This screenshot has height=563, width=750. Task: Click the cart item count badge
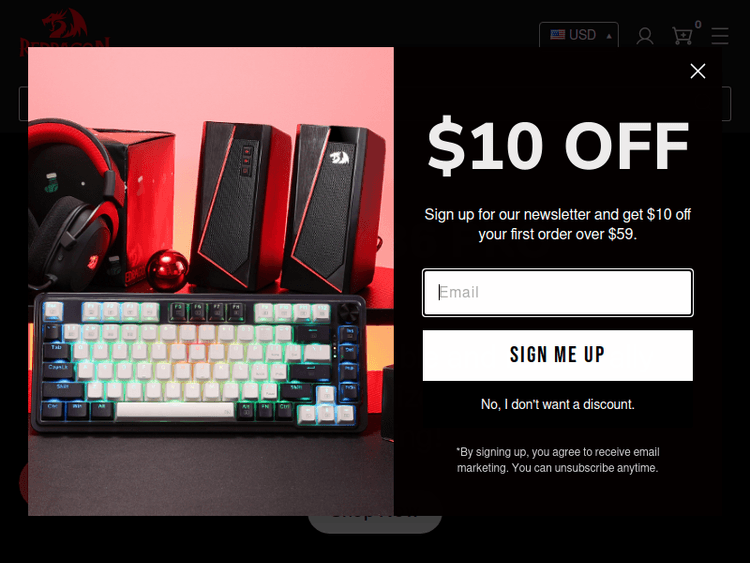click(x=698, y=24)
